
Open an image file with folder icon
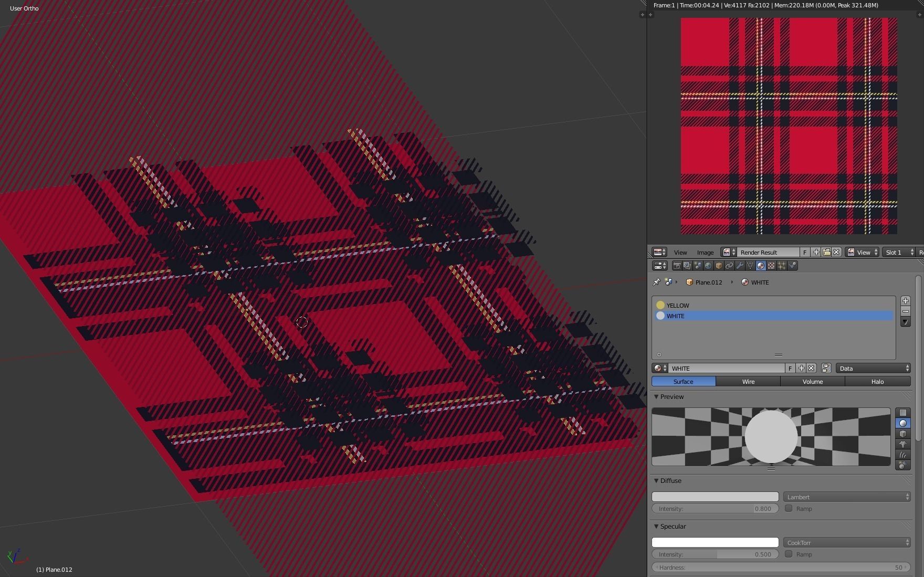tap(826, 253)
